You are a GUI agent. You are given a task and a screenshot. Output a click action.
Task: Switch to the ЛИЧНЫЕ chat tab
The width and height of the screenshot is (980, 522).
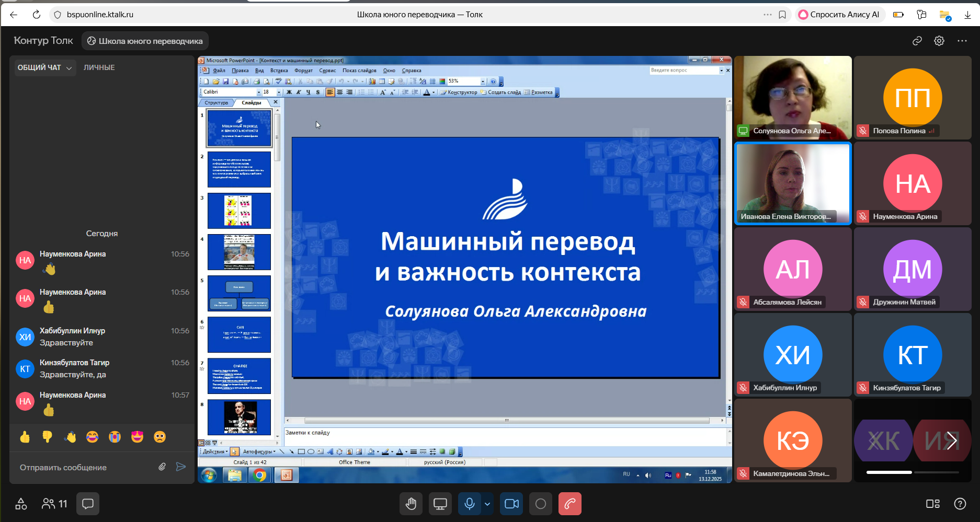99,67
